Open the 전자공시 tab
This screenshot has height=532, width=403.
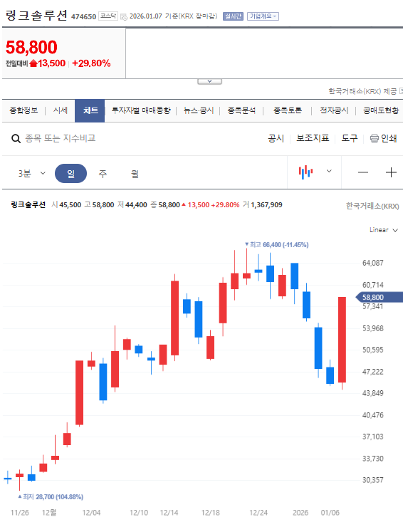click(334, 110)
